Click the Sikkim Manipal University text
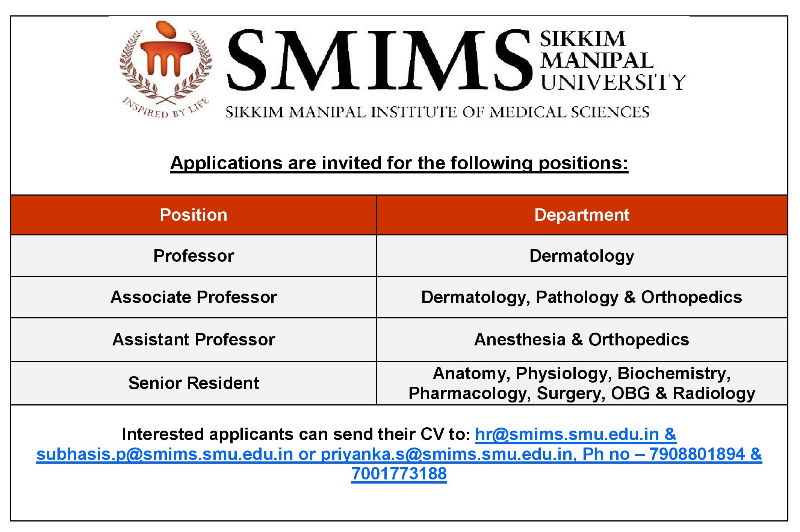Screen dimensions: 800x532 pos(612,61)
